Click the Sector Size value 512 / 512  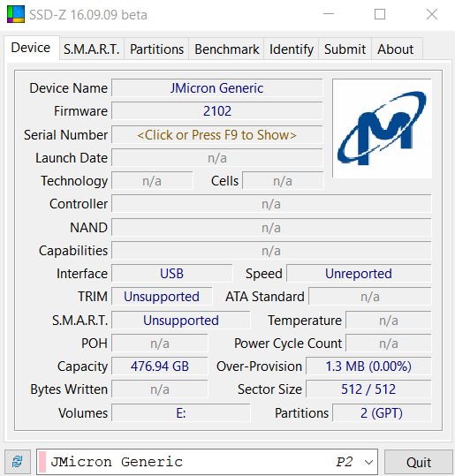point(368,389)
